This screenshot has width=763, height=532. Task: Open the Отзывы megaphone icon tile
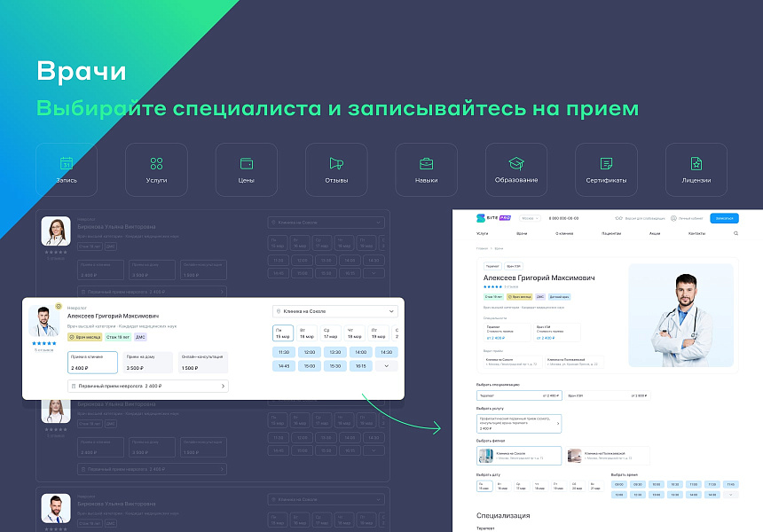click(x=336, y=169)
